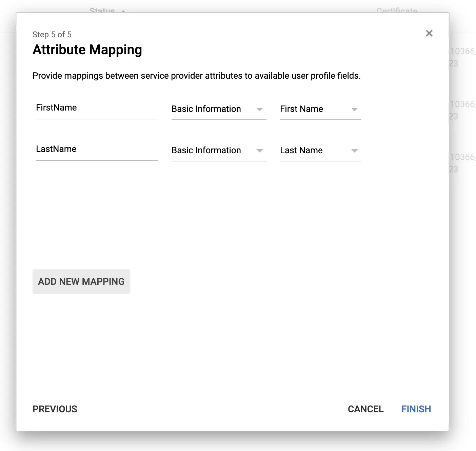Click the LastName row Basic Information arrow

point(260,151)
